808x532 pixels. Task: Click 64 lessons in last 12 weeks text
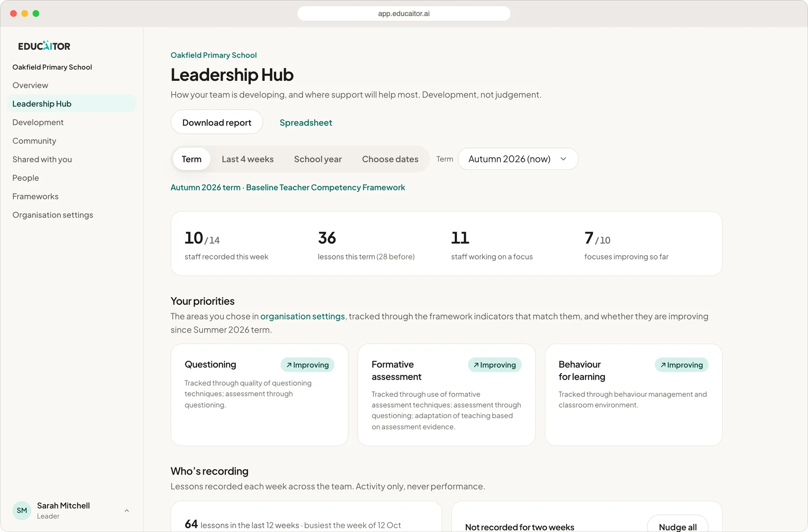coord(293,524)
